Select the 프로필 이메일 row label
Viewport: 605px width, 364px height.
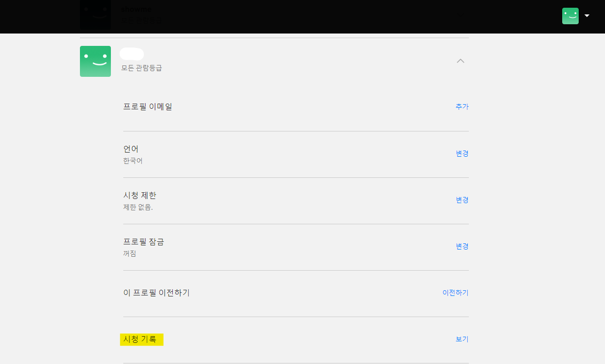148,106
